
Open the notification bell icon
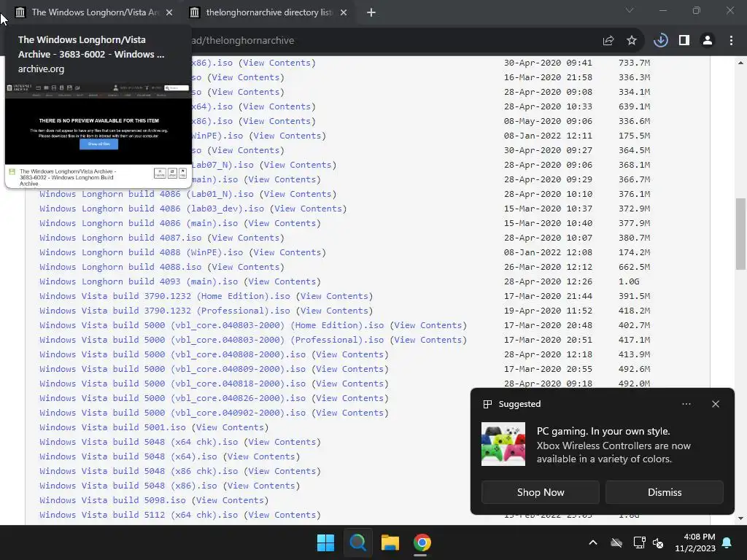pyautogui.click(x=727, y=542)
